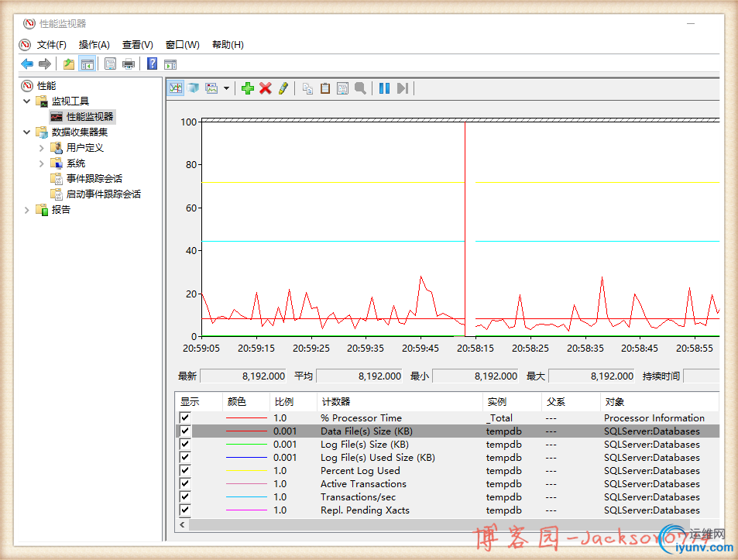
Task: Toggle the Highlight pen tool
Action: click(283, 88)
